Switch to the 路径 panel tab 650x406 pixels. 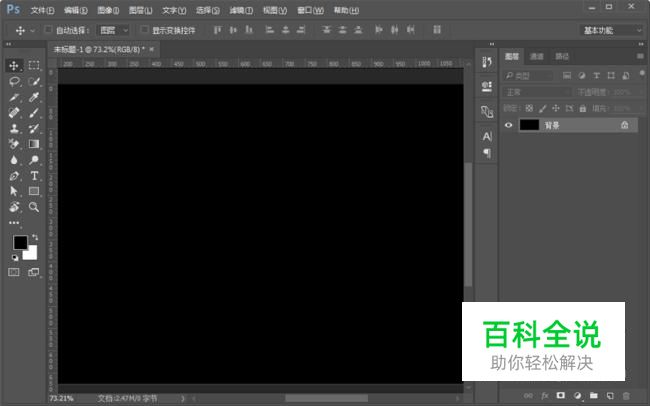[562, 57]
